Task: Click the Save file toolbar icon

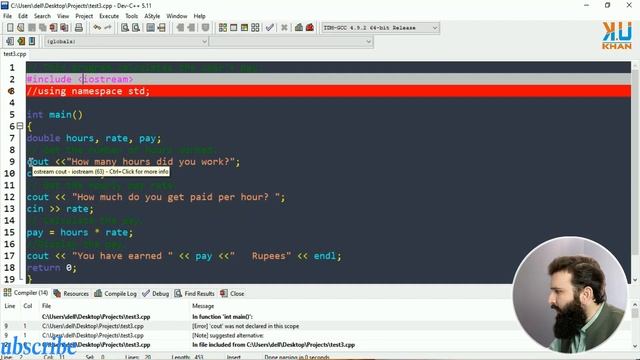Action: click(31, 28)
